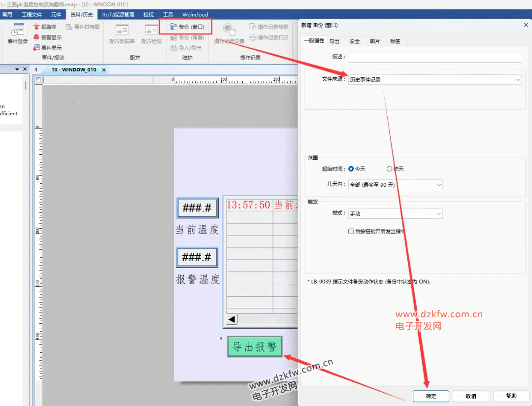This screenshot has width=532, height=406.
Task: Expand the 模式 trigger mode dropdown
Action: (x=395, y=214)
